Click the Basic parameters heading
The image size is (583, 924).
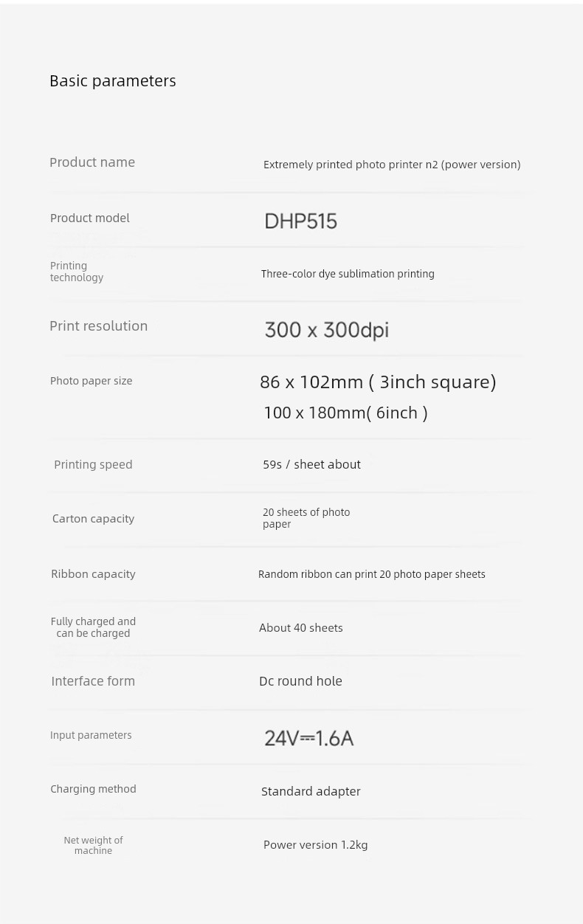tap(113, 80)
